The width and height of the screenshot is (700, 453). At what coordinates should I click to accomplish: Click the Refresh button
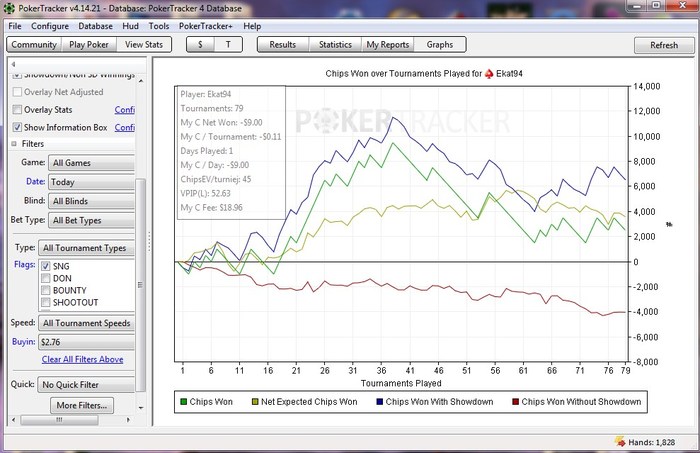tap(664, 45)
